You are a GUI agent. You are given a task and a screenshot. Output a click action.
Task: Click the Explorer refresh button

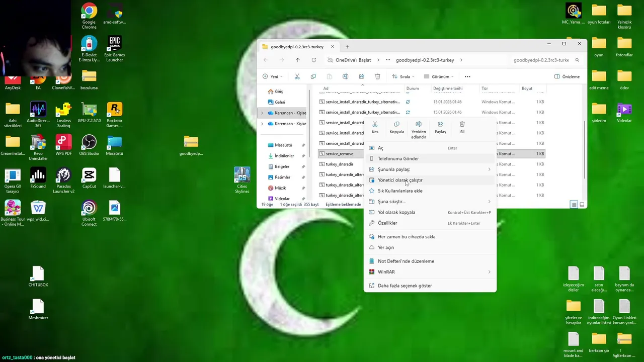(x=314, y=60)
